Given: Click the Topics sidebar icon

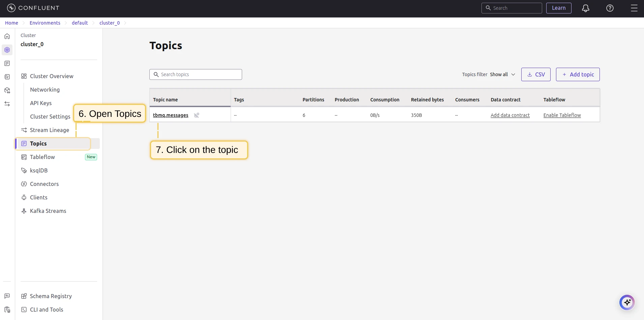Looking at the screenshot, I should pyautogui.click(x=24, y=143).
